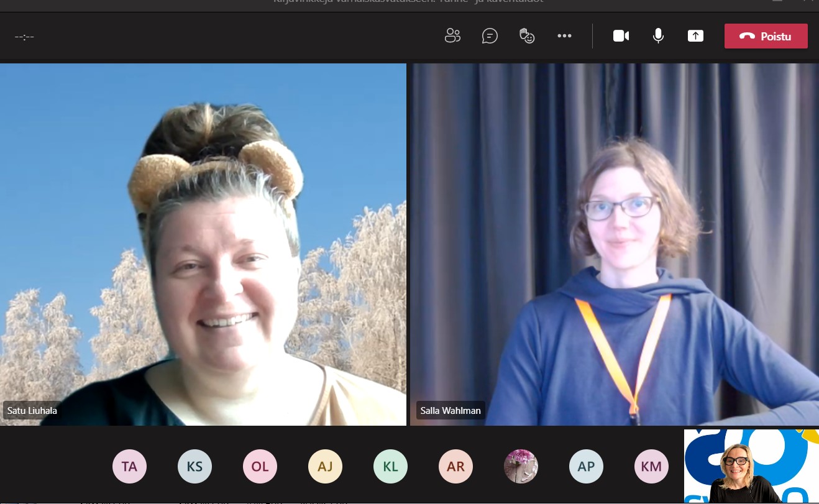Select participant avatar KM

point(651,466)
